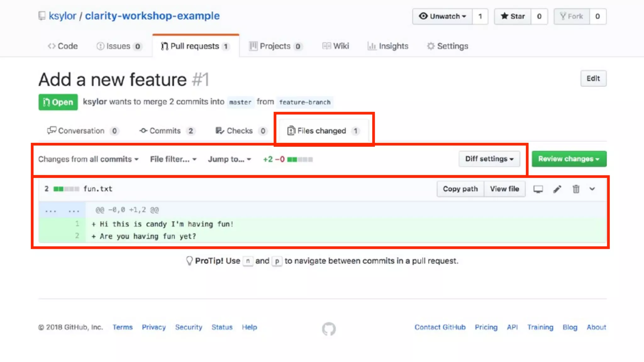
Task: Expand Changes from all commits dropdown
Action: pos(88,159)
